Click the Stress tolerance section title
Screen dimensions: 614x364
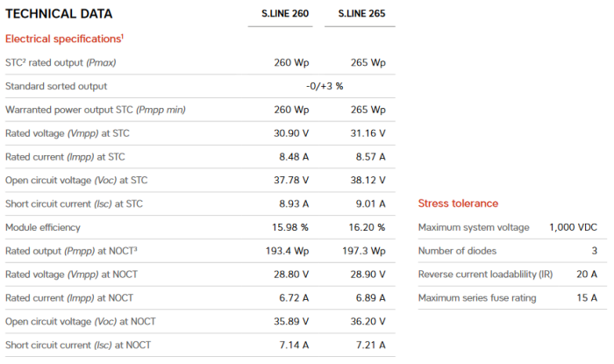(x=458, y=203)
